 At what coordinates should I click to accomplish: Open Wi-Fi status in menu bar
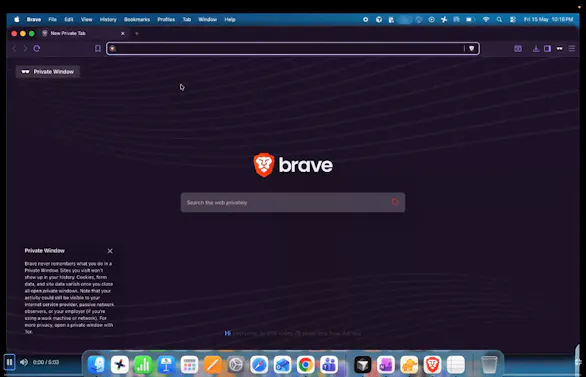(486, 19)
